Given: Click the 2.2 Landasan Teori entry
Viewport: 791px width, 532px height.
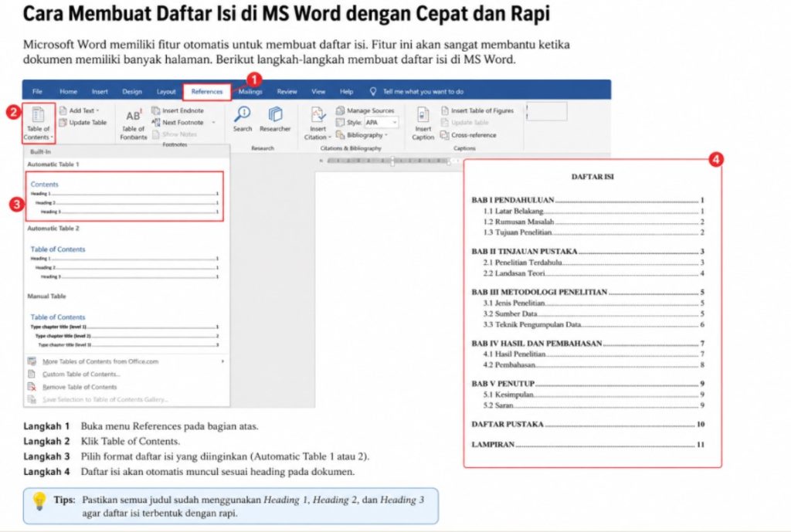Looking at the screenshot, I should [593, 273].
